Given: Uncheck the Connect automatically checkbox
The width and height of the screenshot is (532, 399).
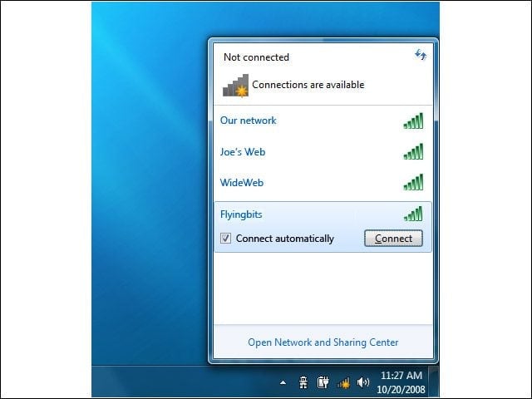Looking at the screenshot, I should [225, 239].
